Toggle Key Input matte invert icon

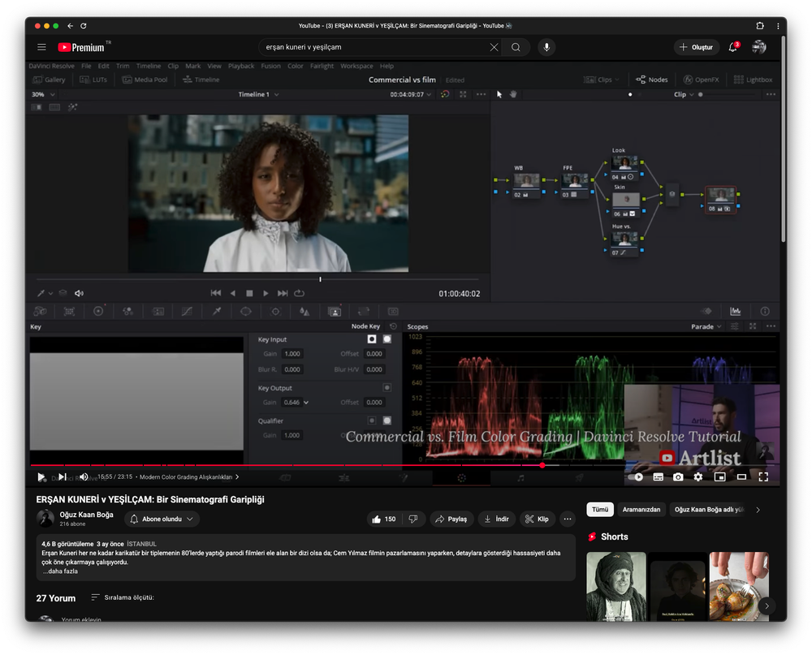pos(371,339)
